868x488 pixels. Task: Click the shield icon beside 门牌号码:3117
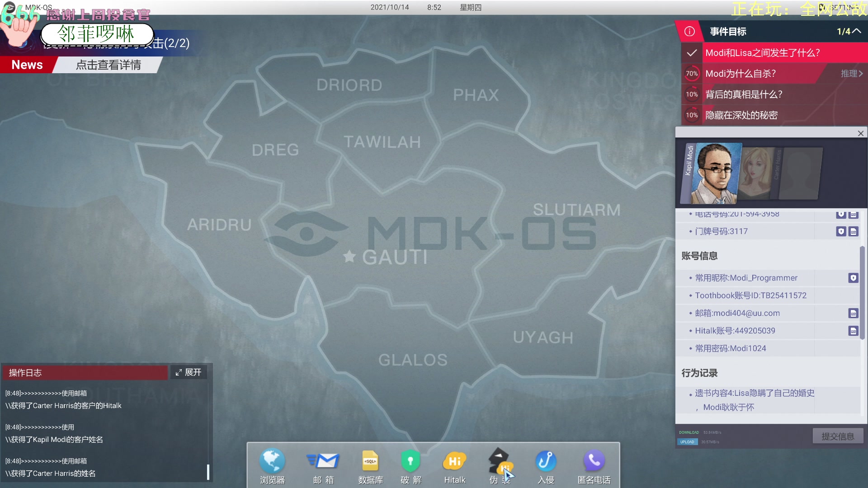(841, 231)
